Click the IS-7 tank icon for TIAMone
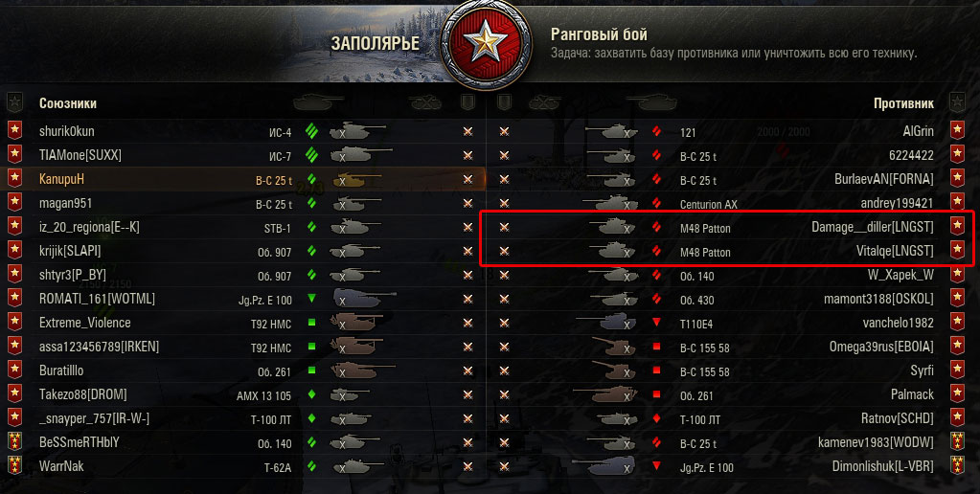The height and width of the screenshot is (494, 980). (360, 154)
